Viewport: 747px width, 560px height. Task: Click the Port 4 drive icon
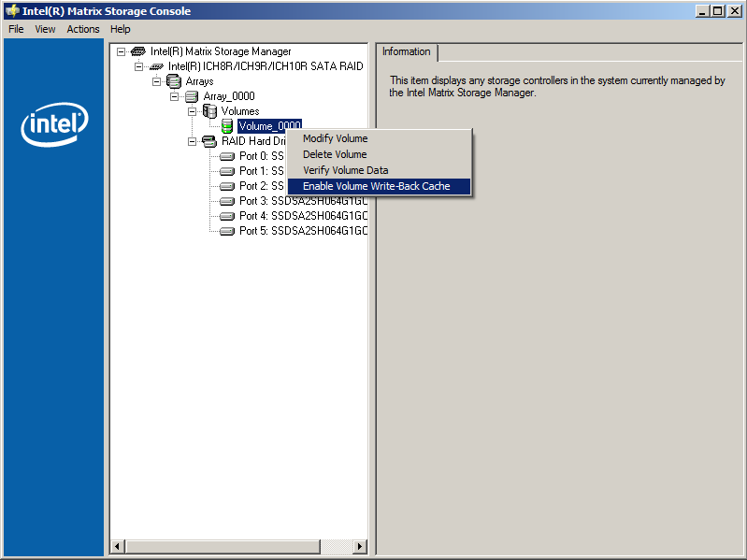point(227,216)
